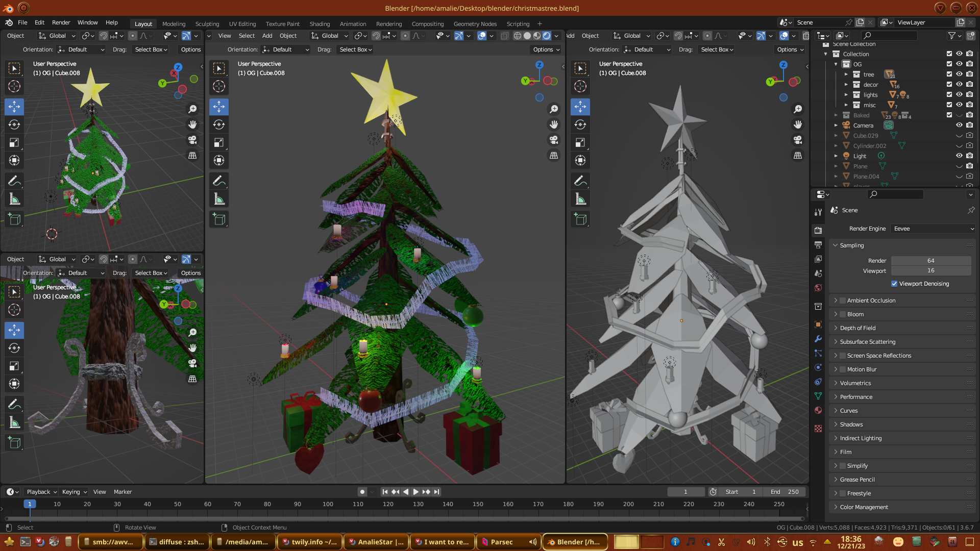Switch to the Shading workspace tab

(x=320, y=24)
